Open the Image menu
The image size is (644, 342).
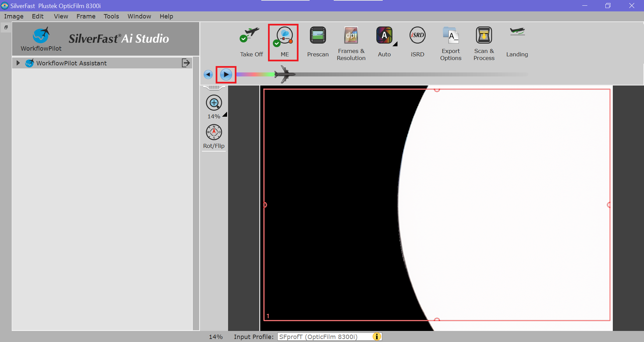(x=14, y=16)
